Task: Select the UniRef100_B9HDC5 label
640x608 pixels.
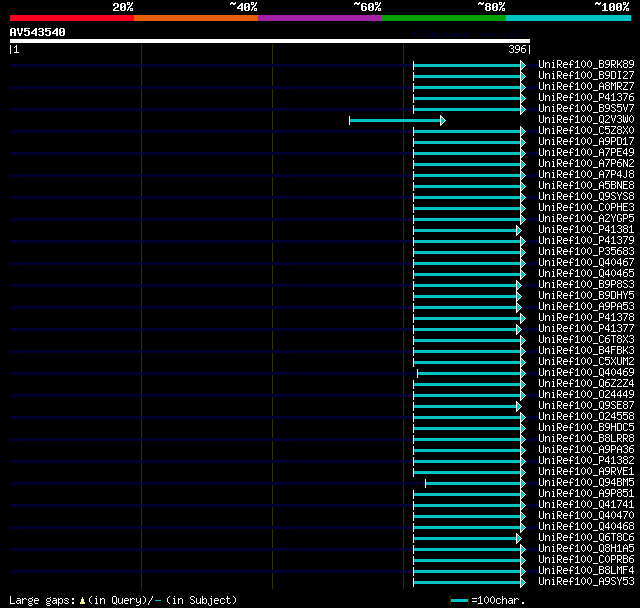Action: click(x=586, y=428)
